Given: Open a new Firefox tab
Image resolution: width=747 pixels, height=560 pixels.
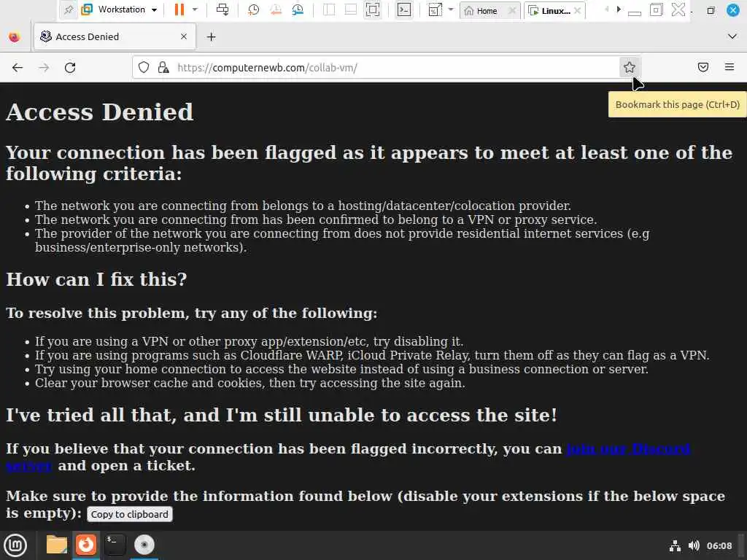Looking at the screenshot, I should 212,36.
